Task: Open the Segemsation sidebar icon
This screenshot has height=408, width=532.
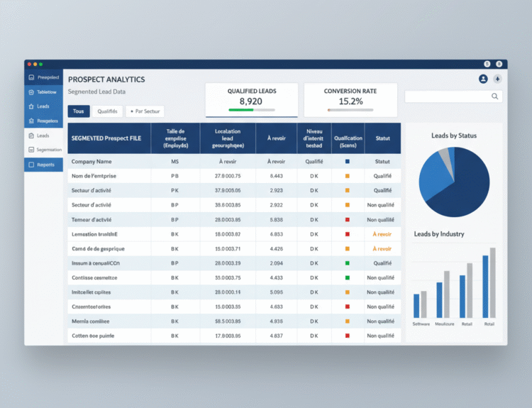Action: [31, 150]
